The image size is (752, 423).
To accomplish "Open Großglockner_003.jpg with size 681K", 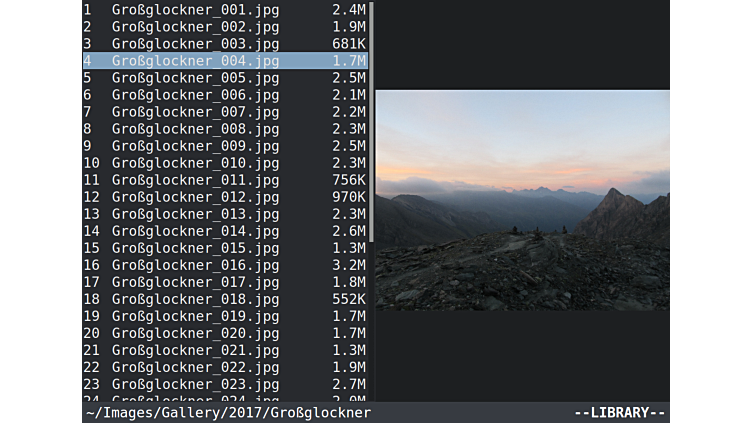I will (195, 44).
